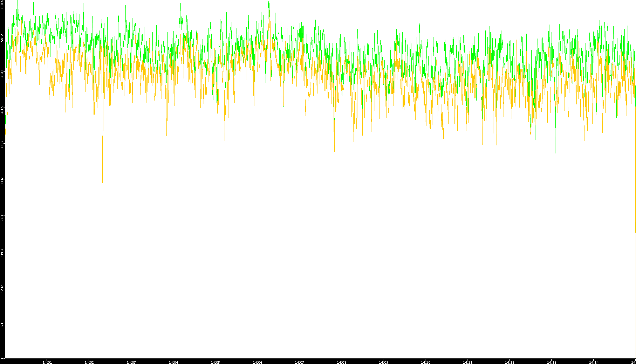Click the 3608 value on vertical axis
636x364 pixels.
click(2, 145)
